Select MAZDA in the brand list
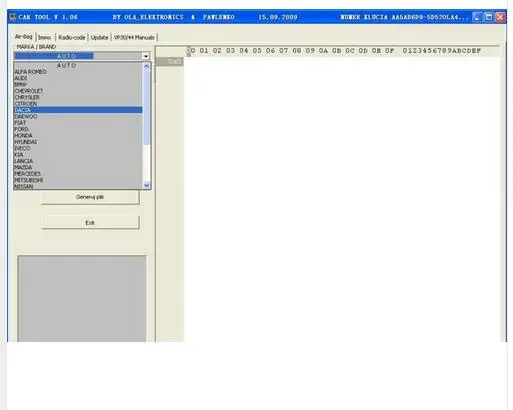 (x=78, y=167)
